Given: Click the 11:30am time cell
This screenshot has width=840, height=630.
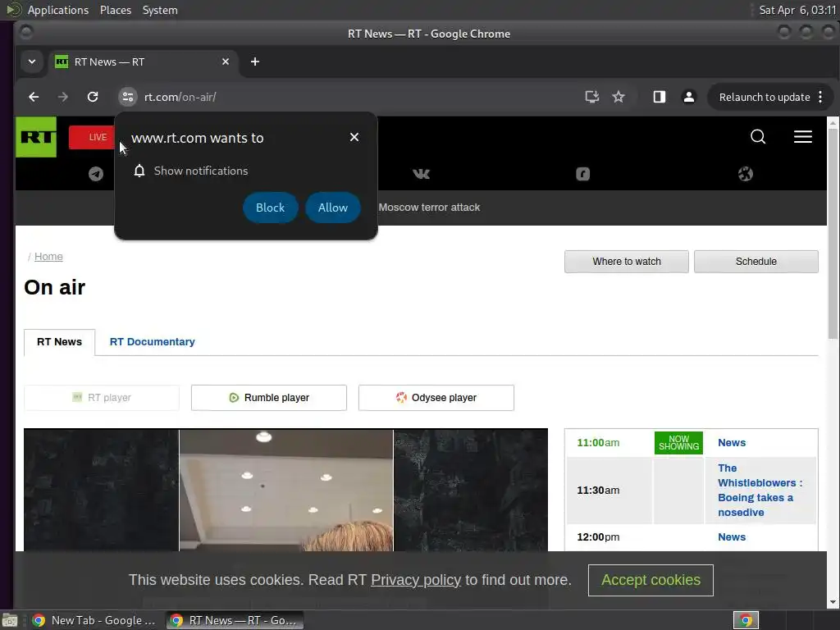Looking at the screenshot, I should tap(598, 491).
